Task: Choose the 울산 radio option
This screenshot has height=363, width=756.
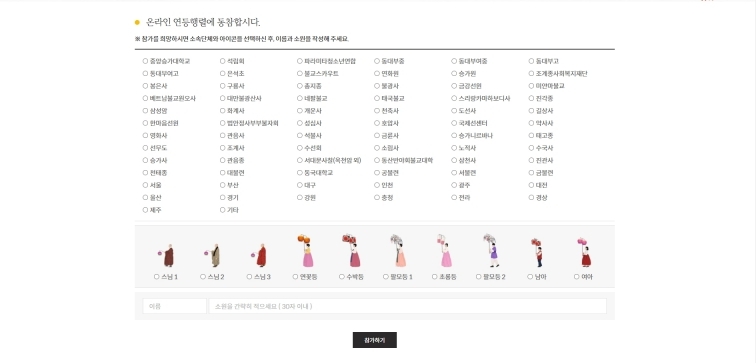Action: pos(145,197)
